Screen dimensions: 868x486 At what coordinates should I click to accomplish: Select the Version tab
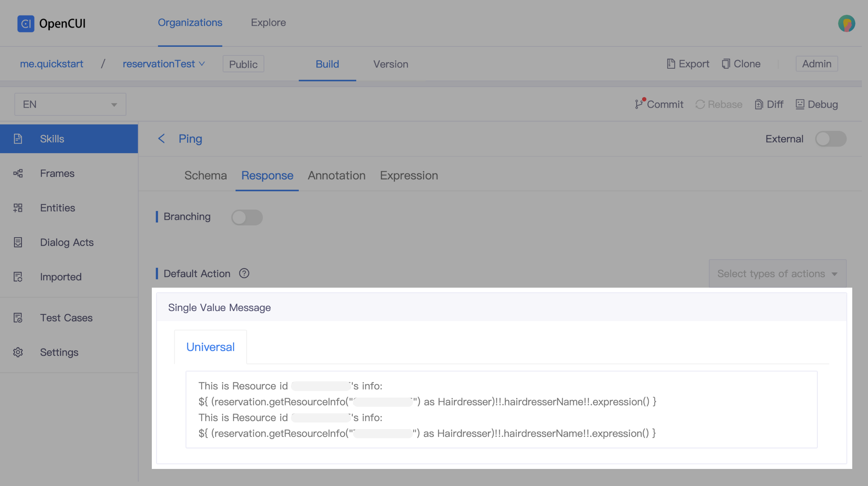point(390,64)
